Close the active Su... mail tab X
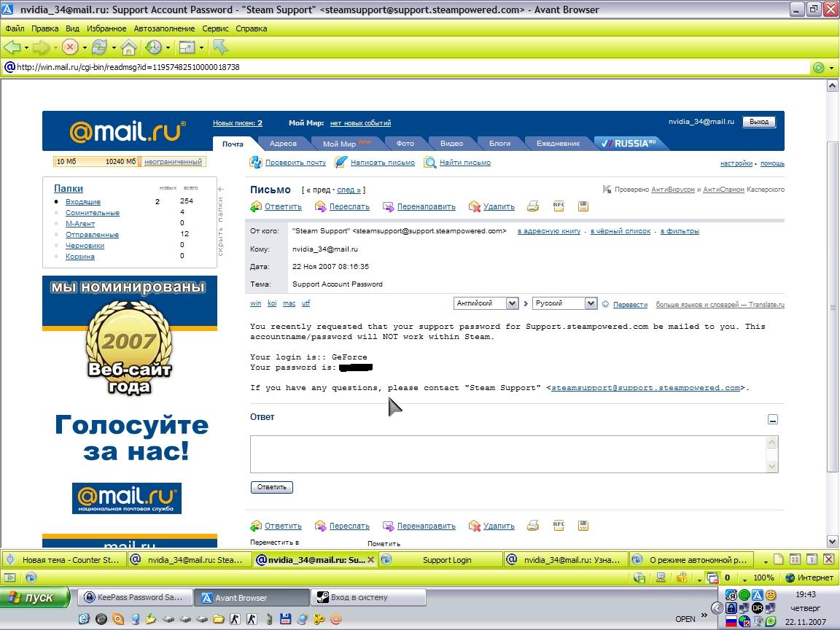This screenshot has width=840, height=630. click(370, 560)
